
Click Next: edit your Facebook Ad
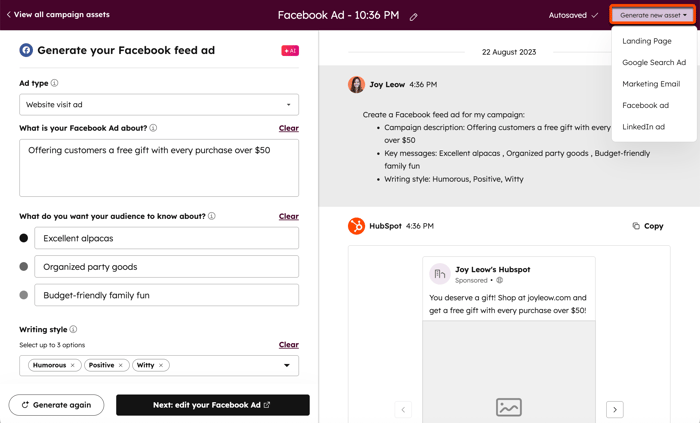212,405
